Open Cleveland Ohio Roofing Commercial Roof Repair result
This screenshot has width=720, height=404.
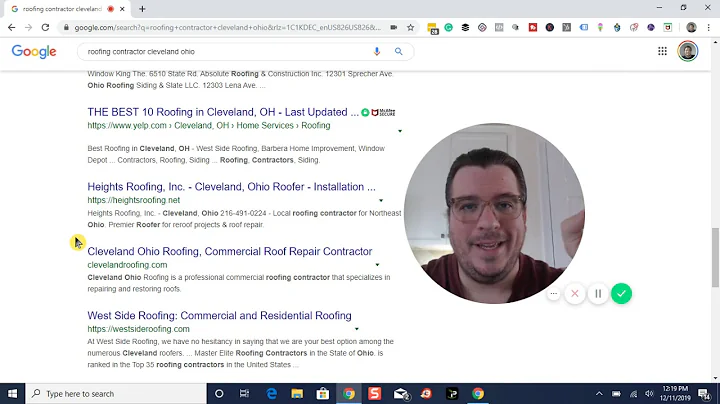(x=230, y=252)
